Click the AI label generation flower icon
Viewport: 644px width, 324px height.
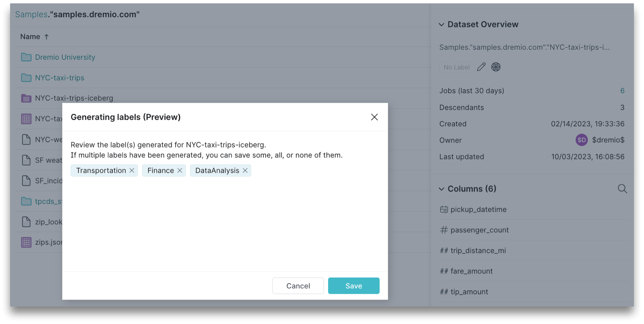click(x=495, y=67)
